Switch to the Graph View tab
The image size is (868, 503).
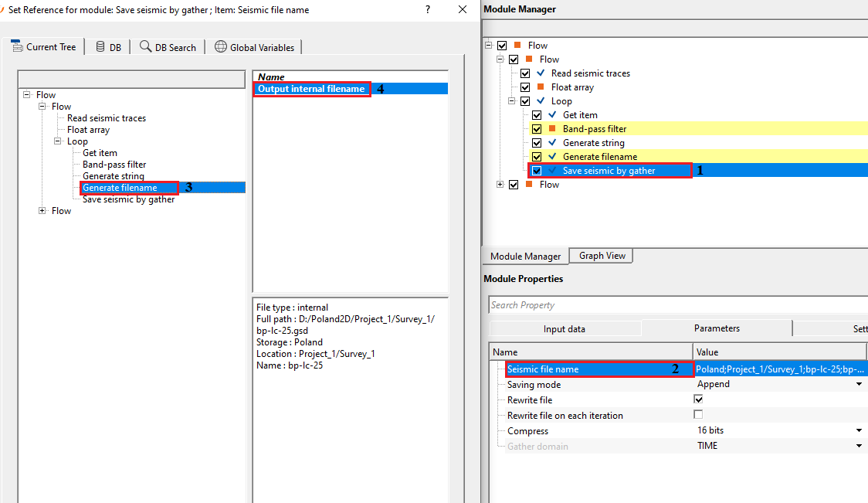click(602, 256)
